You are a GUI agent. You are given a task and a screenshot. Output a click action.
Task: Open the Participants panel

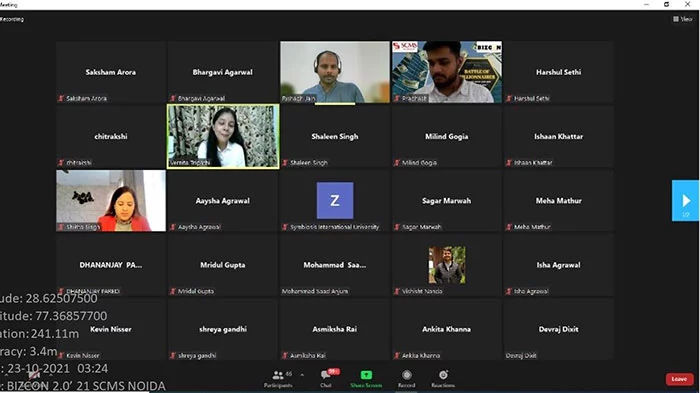[278, 379]
